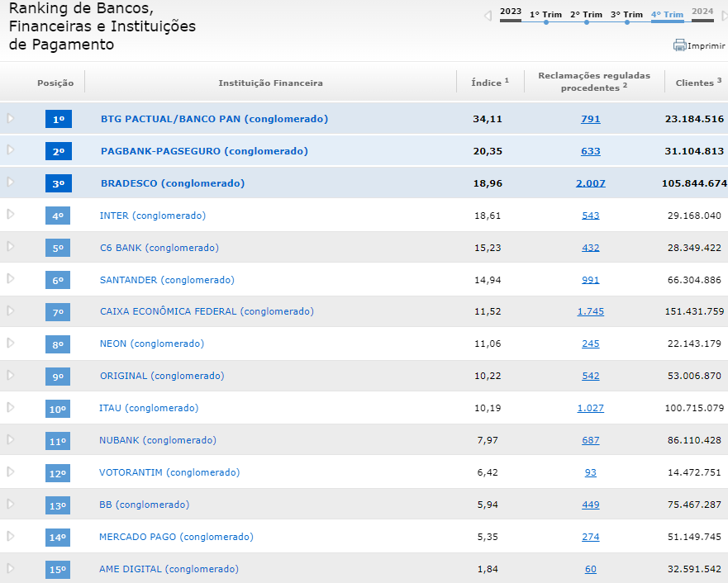Click the Índice column header
This screenshot has height=583, width=728.
[490, 82]
